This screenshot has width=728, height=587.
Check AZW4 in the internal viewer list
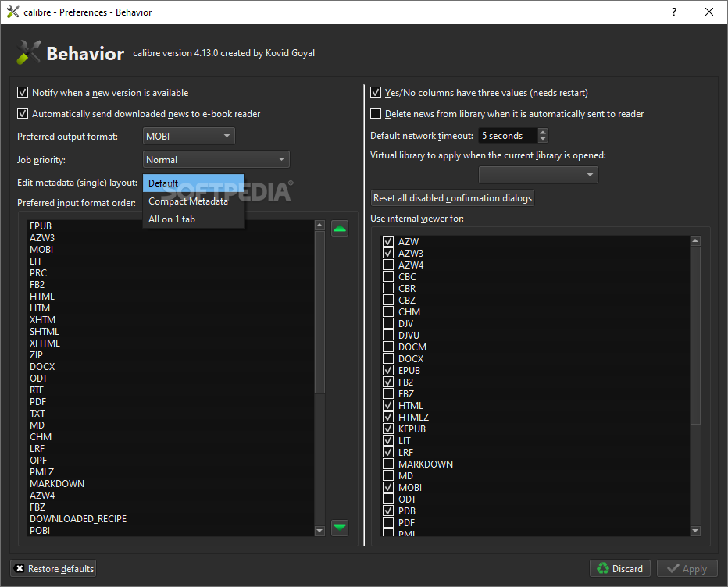tap(388, 265)
